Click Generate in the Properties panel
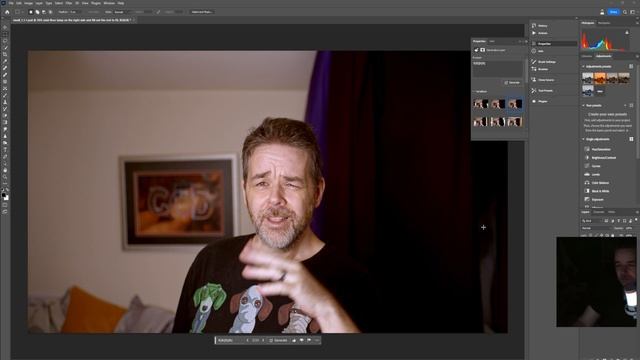Viewport: 640px width, 360px height. tap(512, 82)
